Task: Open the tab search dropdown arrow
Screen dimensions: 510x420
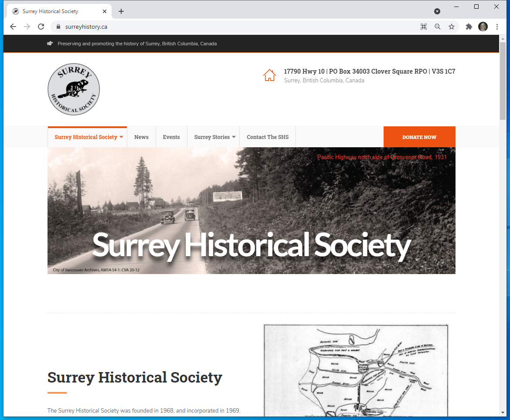Action: click(437, 11)
